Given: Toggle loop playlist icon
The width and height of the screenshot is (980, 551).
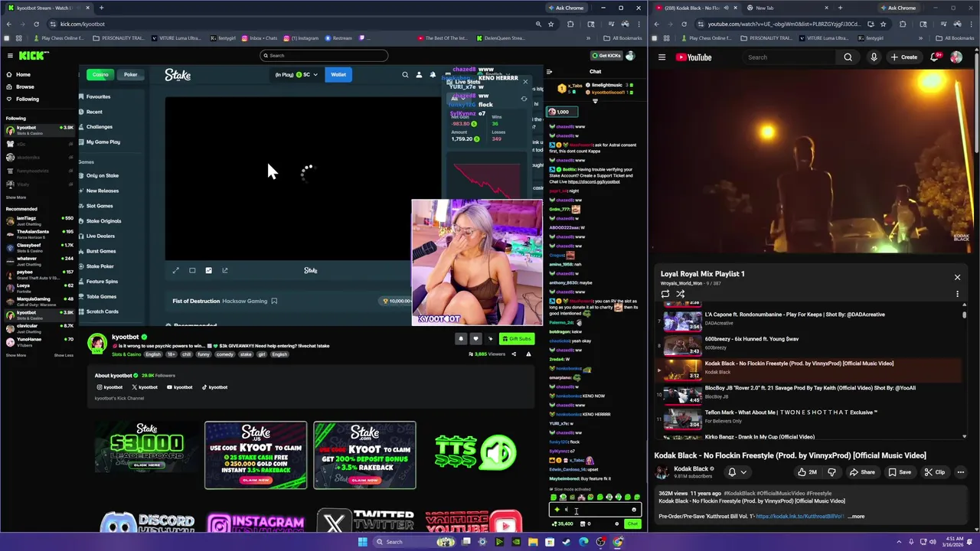Looking at the screenshot, I should (x=665, y=294).
